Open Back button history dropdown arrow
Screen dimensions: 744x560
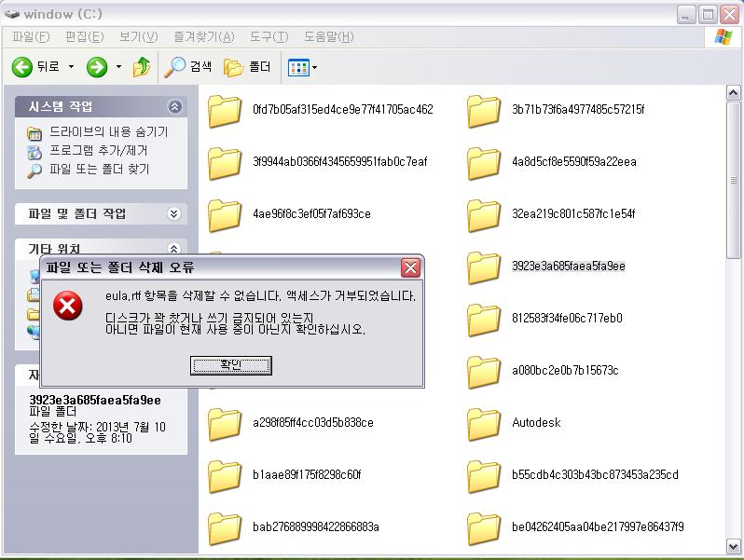click(x=71, y=67)
